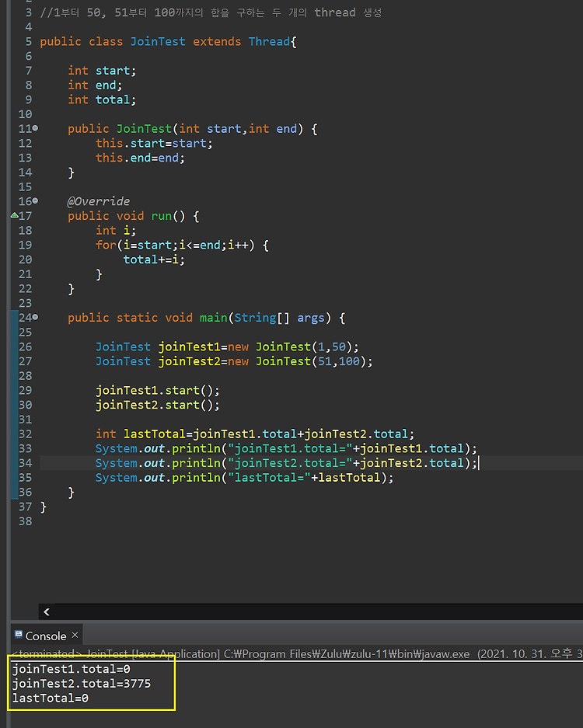Click the 'int i;' declaration
The image size is (583, 728).
tap(116, 230)
